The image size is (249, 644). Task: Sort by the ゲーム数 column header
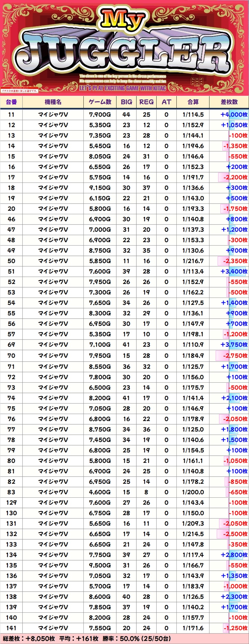[100, 102]
